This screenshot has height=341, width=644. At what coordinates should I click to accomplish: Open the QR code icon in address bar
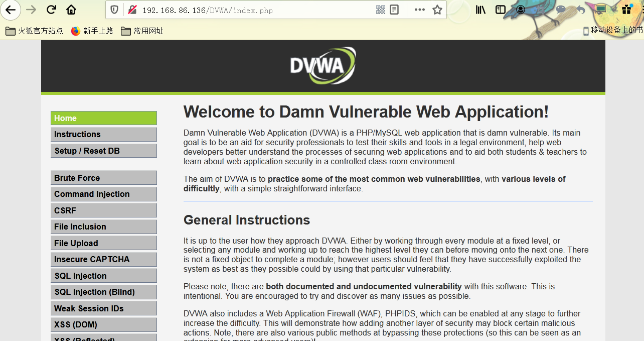381,10
